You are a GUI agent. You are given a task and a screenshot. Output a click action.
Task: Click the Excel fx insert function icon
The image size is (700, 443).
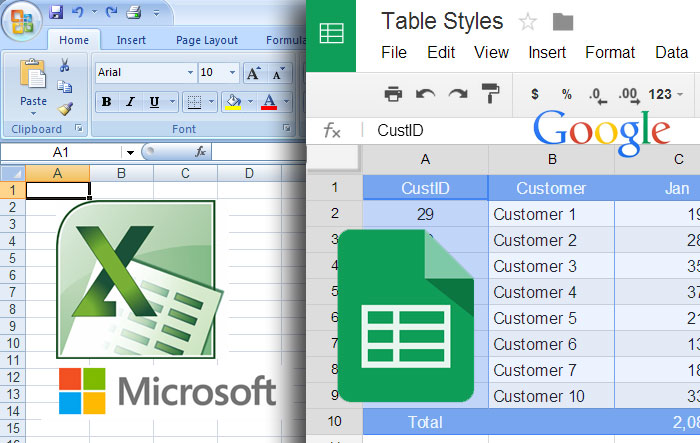(x=200, y=152)
